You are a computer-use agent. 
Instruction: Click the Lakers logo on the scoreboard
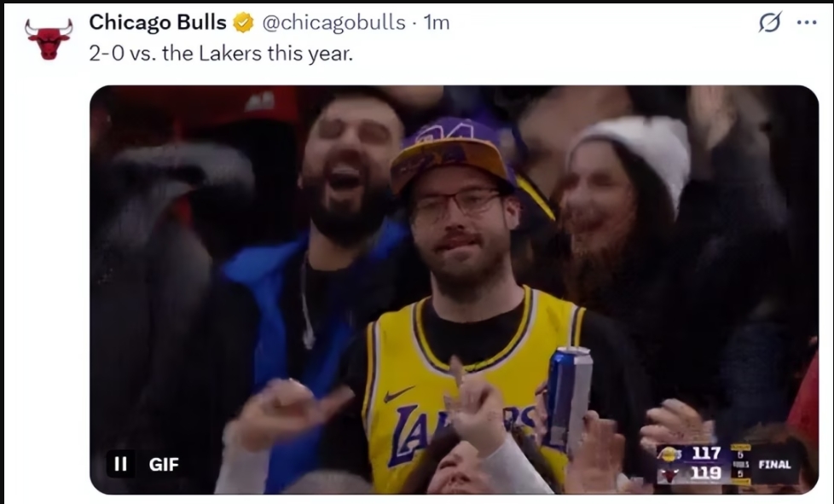[669, 454]
